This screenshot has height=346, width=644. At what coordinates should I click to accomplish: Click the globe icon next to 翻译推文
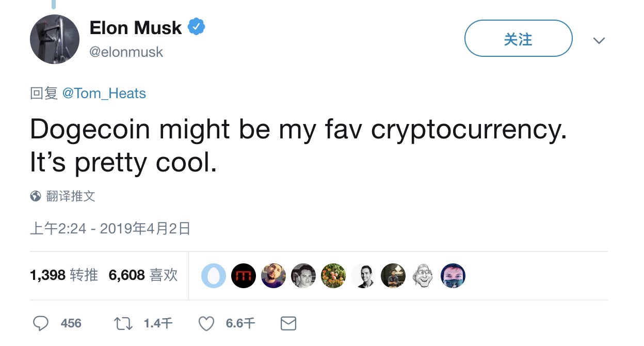(34, 196)
